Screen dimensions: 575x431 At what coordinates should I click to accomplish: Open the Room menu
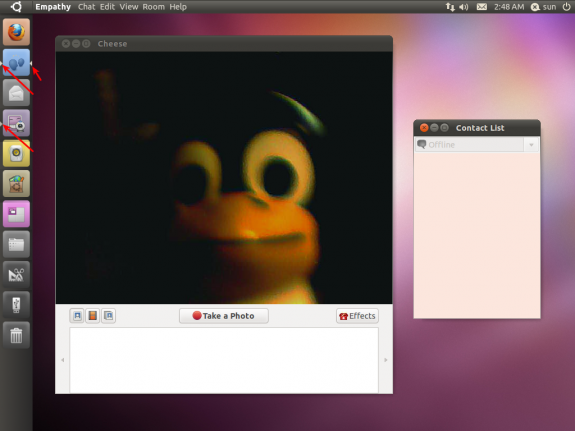point(154,7)
